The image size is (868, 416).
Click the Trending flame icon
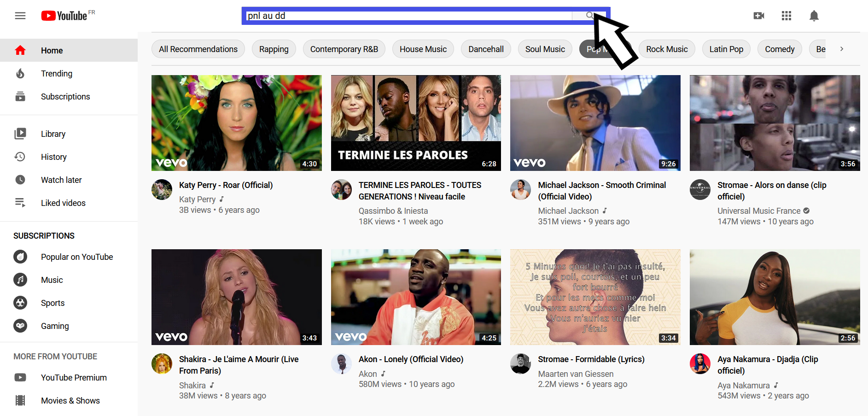click(20, 73)
